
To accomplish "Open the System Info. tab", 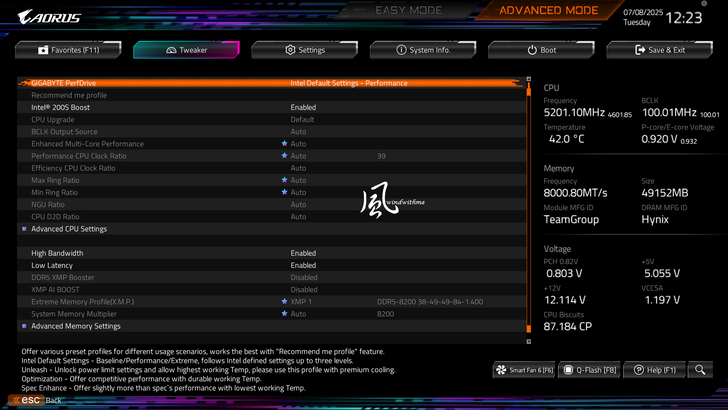I will pos(423,50).
